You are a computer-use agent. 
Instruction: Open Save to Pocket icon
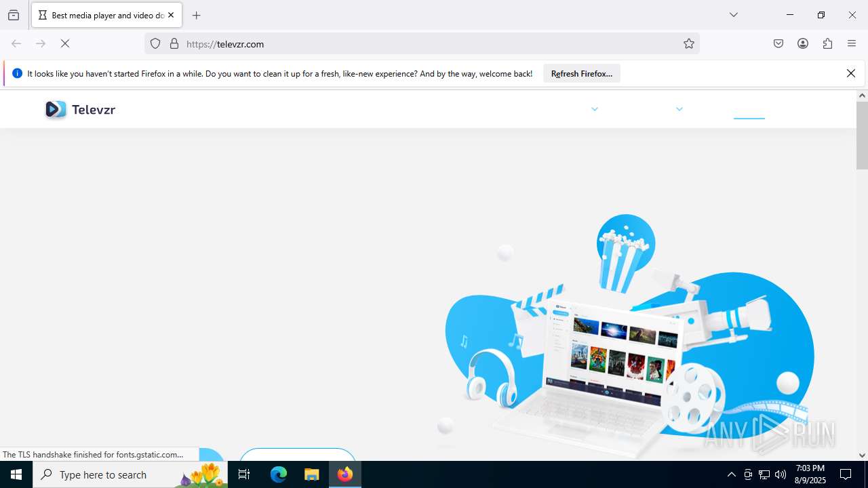click(778, 43)
